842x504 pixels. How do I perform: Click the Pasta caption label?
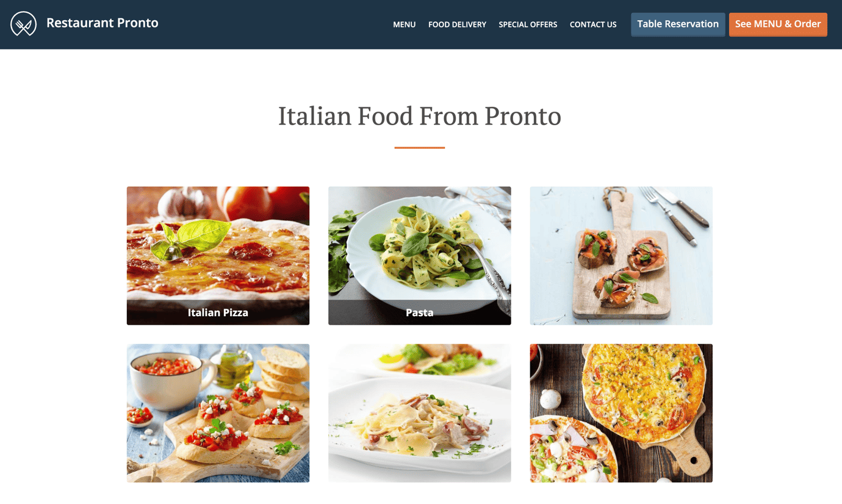(x=420, y=312)
